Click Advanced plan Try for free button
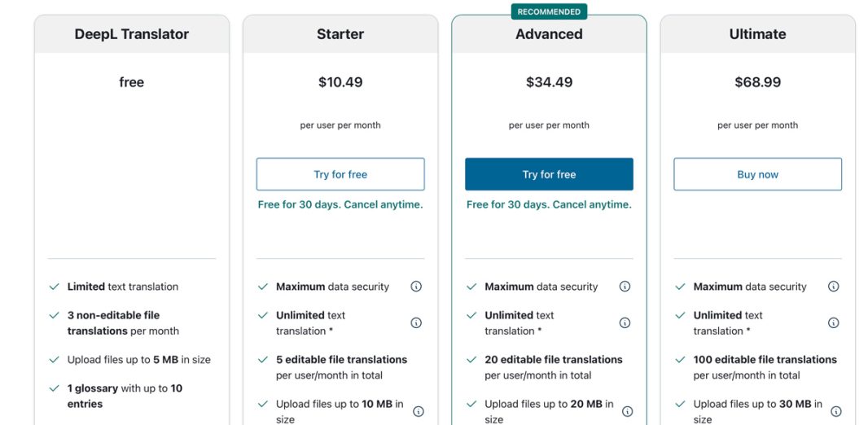 click(x=549, y=174)
